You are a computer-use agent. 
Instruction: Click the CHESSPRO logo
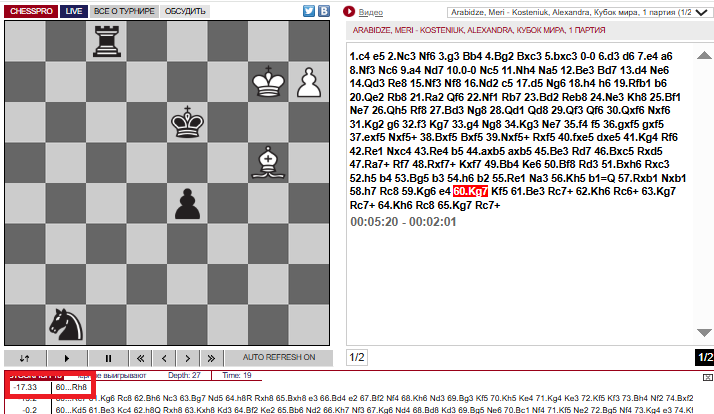click(29, 11)
